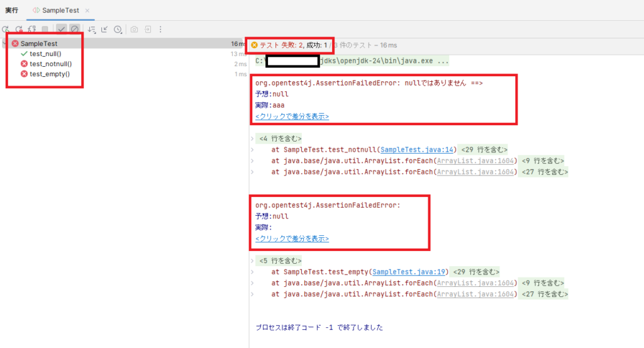Import test results icon
This screenshot has height=348, width=644.
point(148,29)
